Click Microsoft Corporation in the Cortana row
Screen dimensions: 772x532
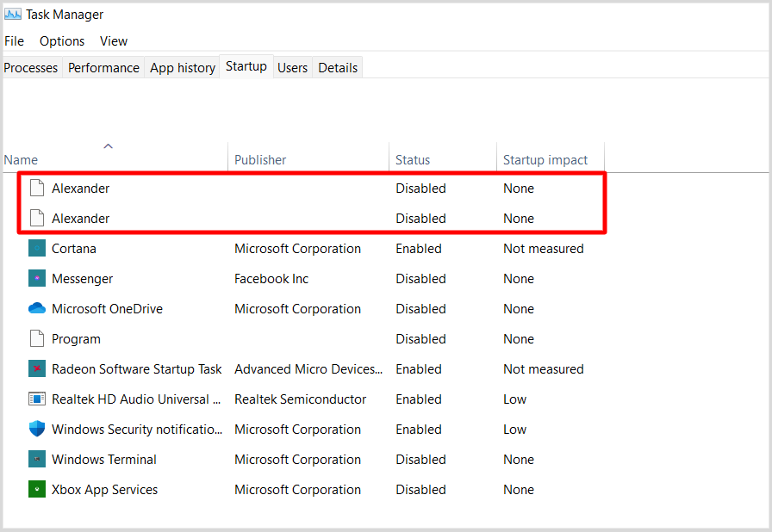(297, 249)
